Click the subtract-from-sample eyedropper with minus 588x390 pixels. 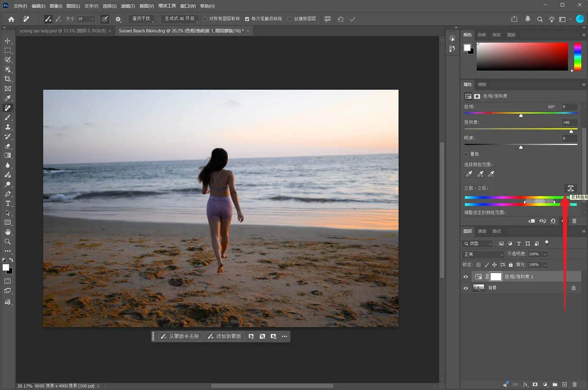coord(491,174)
